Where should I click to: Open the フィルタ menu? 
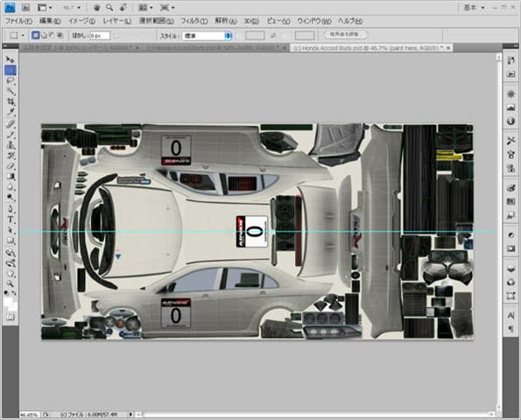point(194,21)
